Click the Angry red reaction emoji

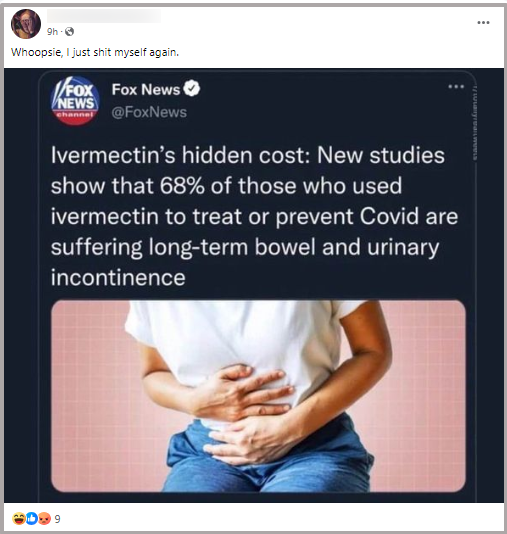(44, 519)
